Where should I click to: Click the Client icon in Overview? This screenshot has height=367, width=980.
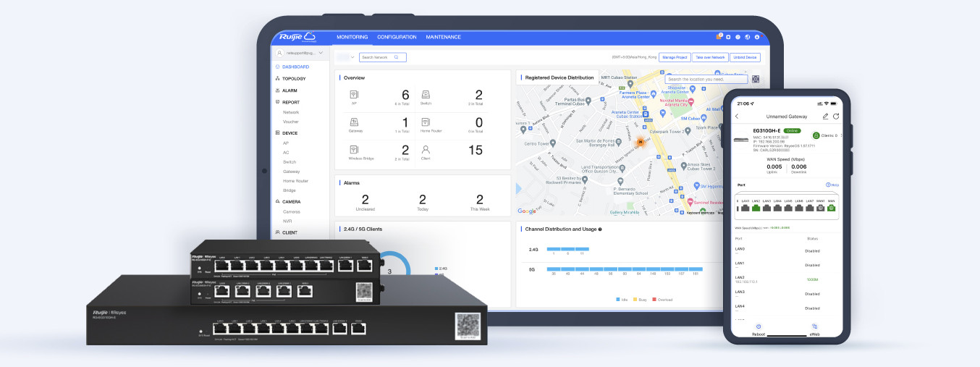coord(426,150)
